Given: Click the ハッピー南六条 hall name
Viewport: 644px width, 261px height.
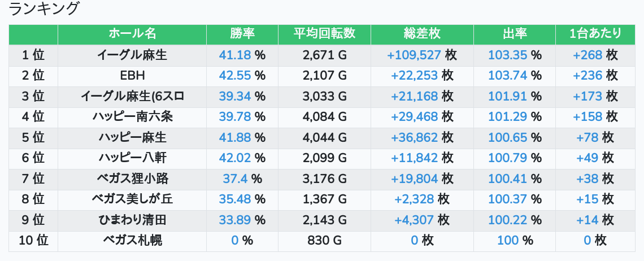Looking at the screenshot, I should [x=132, y=117].
